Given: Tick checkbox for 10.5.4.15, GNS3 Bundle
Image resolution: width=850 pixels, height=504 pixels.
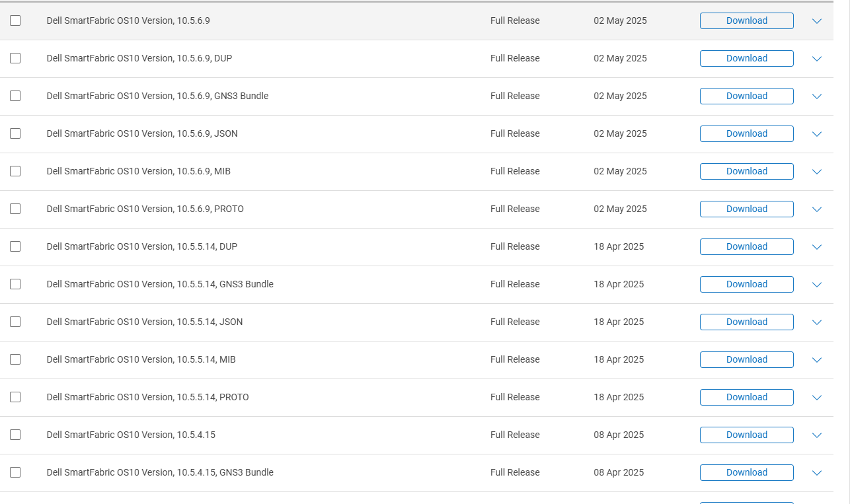Looking at the screenshot, I should click(15, 472).
